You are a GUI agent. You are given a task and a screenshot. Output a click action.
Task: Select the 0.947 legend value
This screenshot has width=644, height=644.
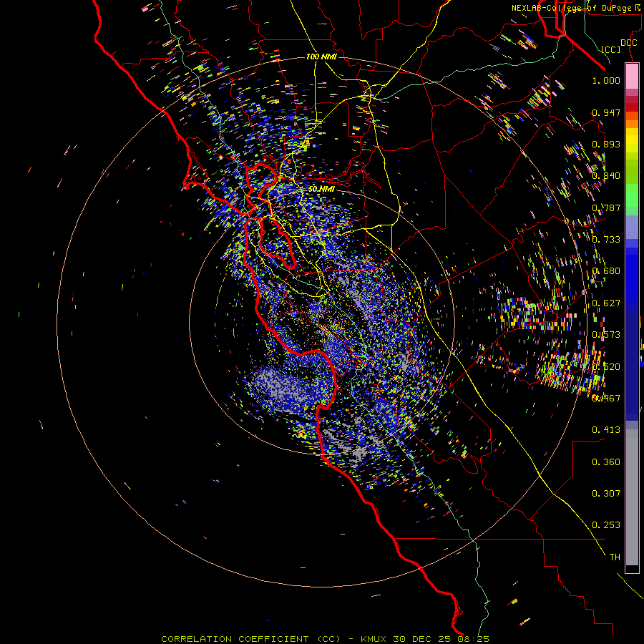click(606, 112)
